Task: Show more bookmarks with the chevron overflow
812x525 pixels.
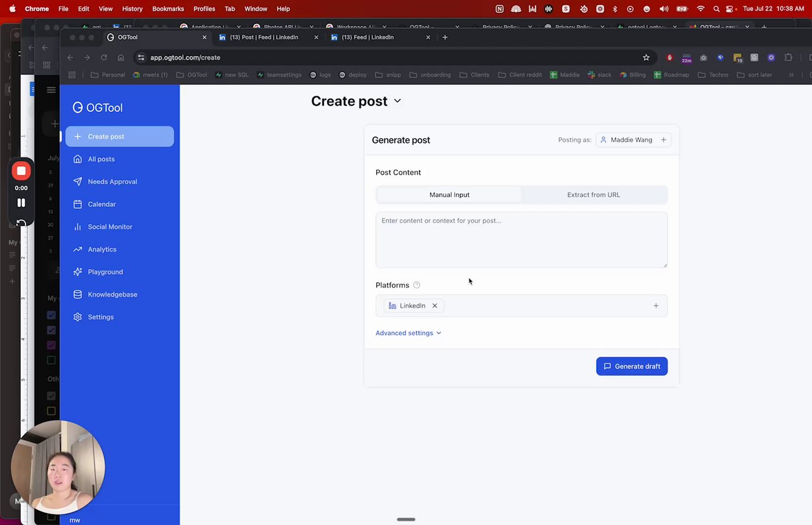Action: tap(791, 75)
